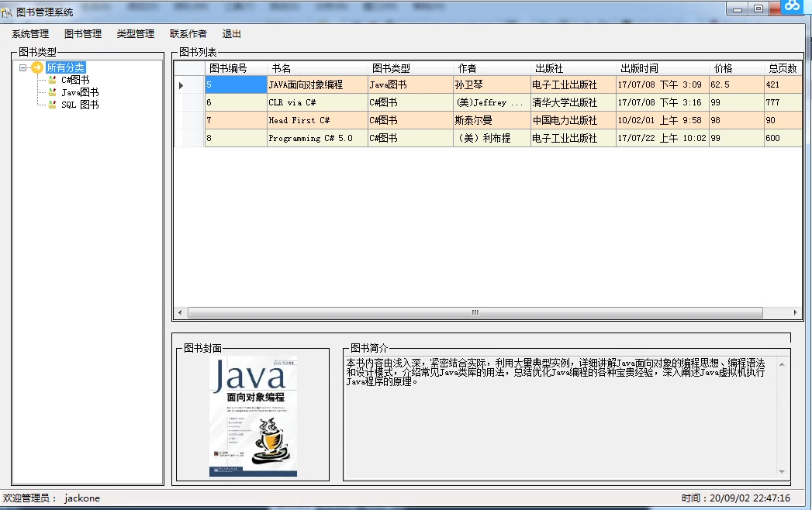Click the app icon in the title bar

(x=7, y=12)
